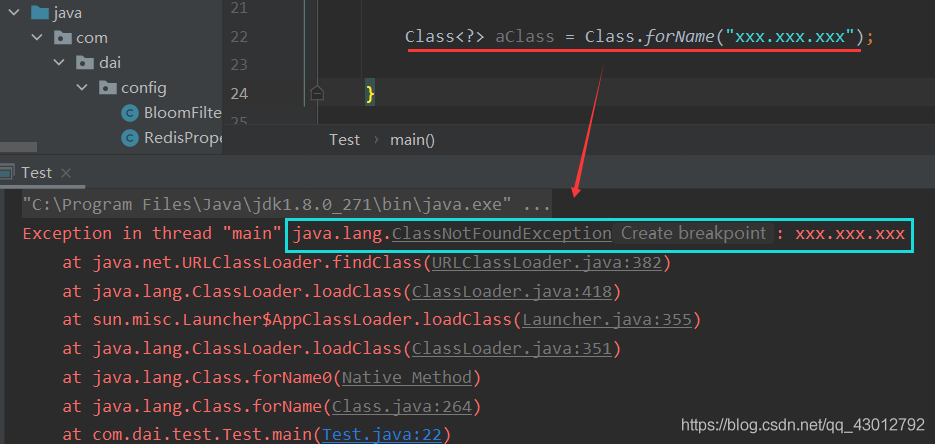Open the BloomFilter class icon

click(129, 113)
